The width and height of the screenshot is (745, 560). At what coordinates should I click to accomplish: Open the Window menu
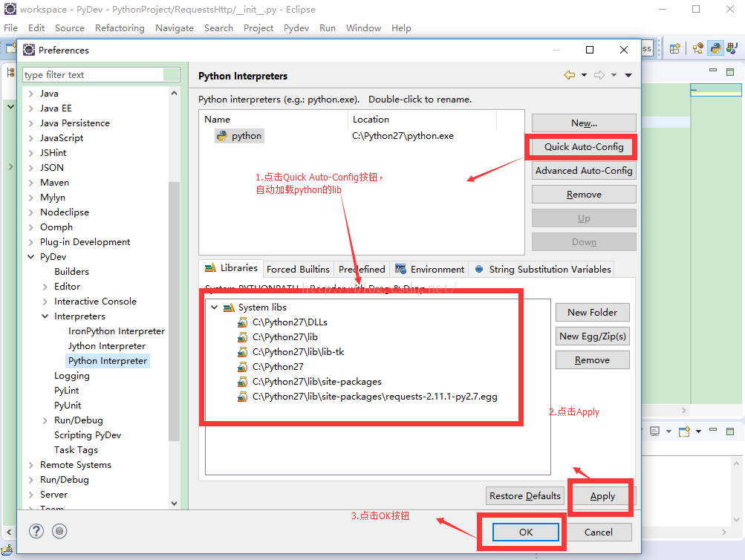(x=363, y=28)
